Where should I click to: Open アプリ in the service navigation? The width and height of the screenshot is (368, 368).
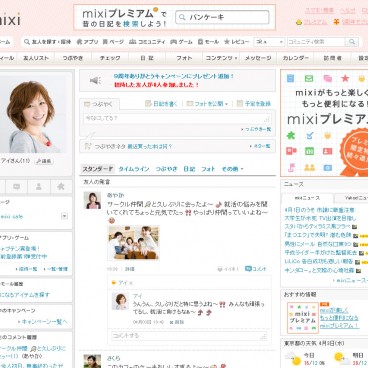pos(87,42)
